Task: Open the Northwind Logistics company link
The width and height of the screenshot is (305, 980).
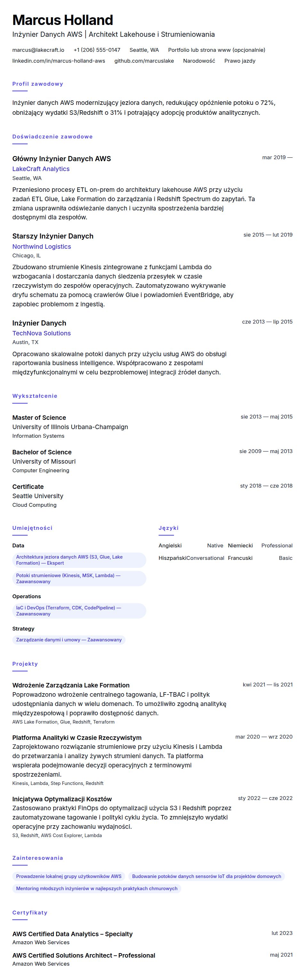Action: pyautogui.click(x=42, y=247)
